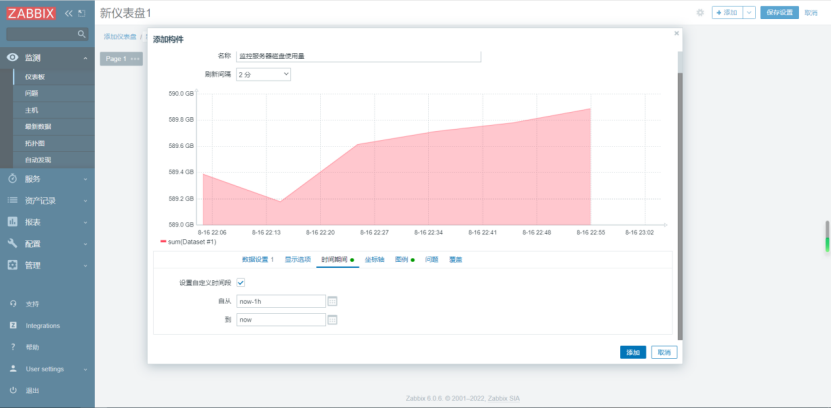Screen dimensions: 831x408
Task: Expand the User settings section
Action: (85, 369)
